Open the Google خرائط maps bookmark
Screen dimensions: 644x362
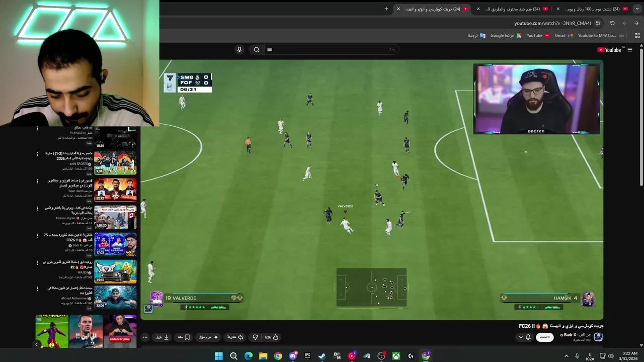(x=506, y=36)
